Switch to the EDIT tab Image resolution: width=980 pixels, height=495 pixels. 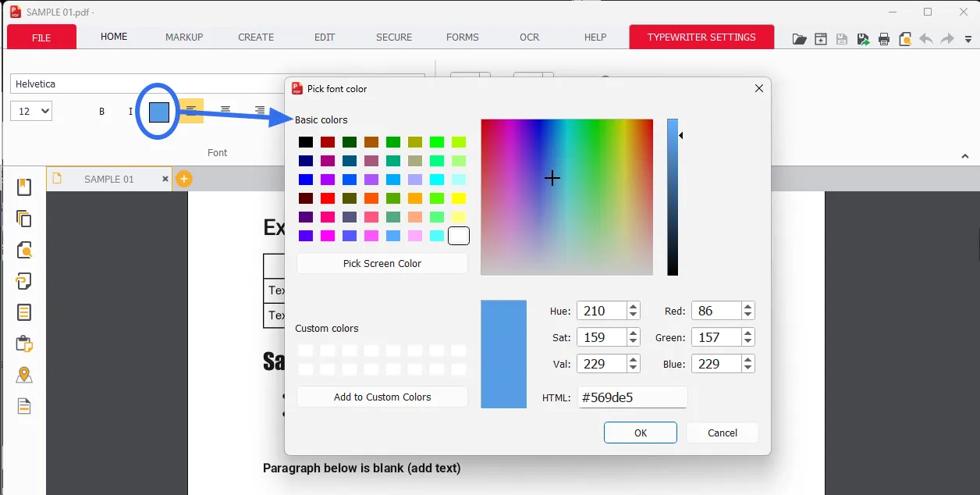pyautogui.click(x=325, y=37)
